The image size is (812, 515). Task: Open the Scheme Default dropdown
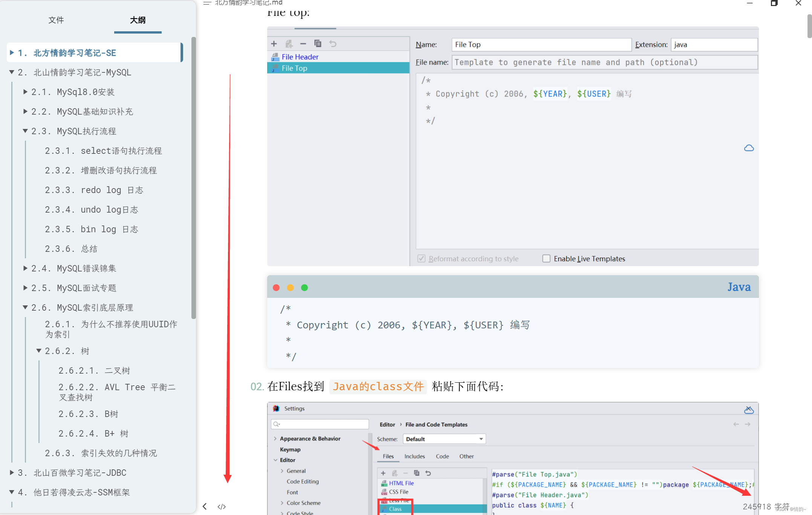tap(444, 439)
